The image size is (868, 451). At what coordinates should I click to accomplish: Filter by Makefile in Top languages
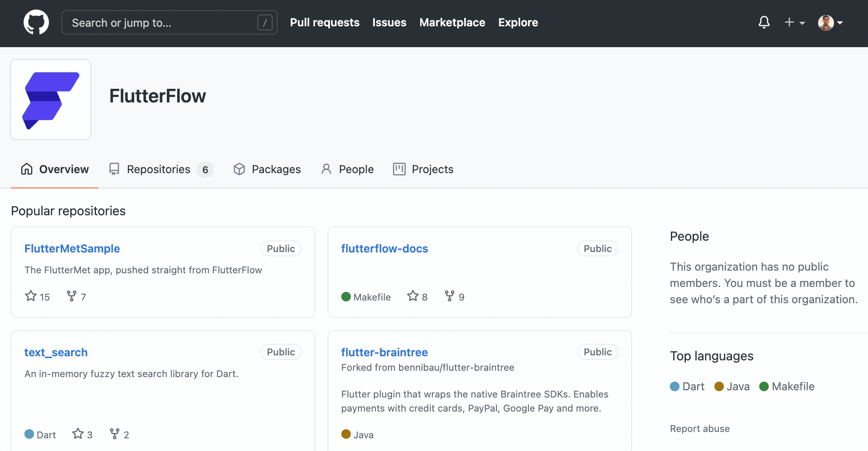click(x=787, y=387)
